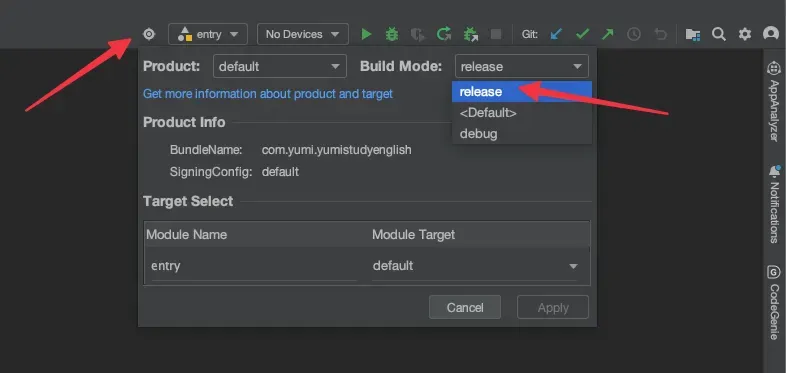This screenshot has height=373, width=786.
Task: Click the product/target selector crosshair icon
Action: coord(149,34)
